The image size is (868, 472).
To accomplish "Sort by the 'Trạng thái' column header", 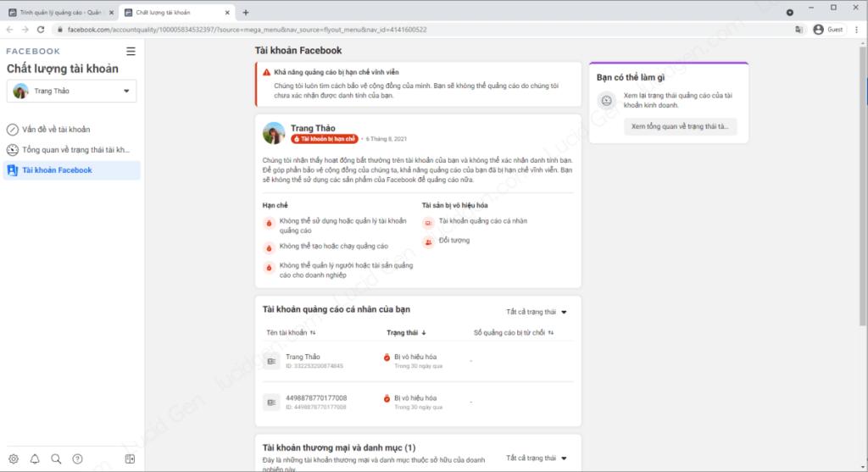I will click(406, 333).
